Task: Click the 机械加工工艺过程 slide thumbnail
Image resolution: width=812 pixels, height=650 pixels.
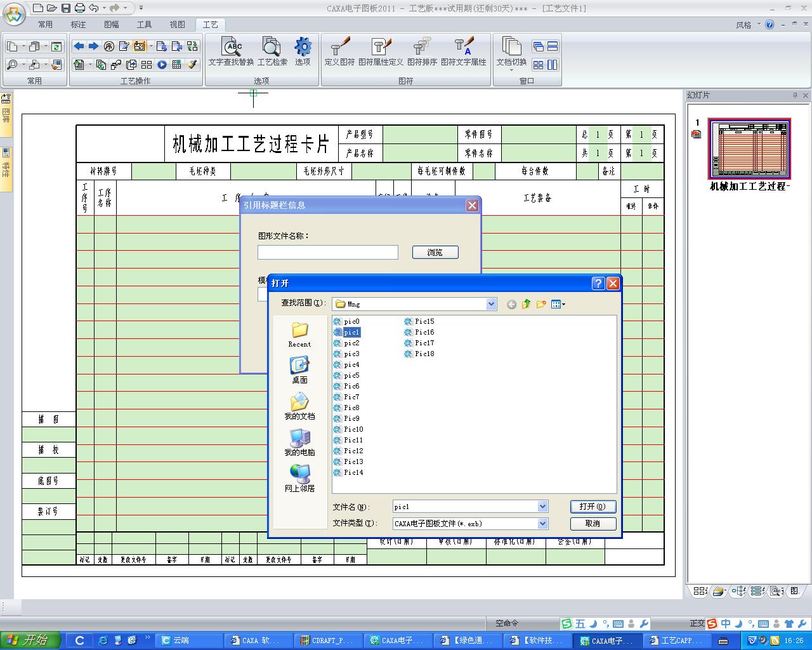Action: click(x=749, y=150)
